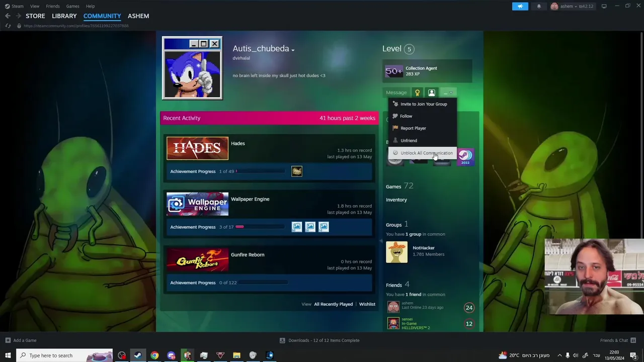Select Unfriend from the menu
Viewport: 644px width, 362px height.
pyautogui.click(x=423, y=141)
